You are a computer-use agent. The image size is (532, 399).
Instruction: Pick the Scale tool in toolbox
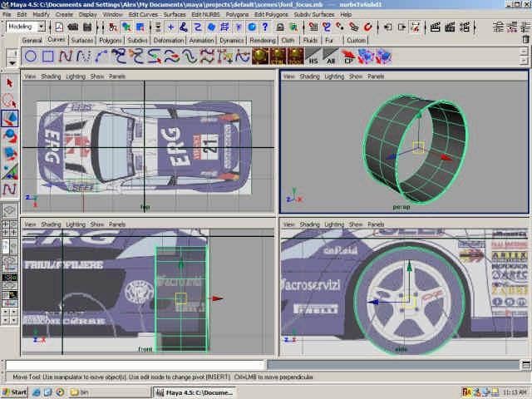click(x=10, y=155)
